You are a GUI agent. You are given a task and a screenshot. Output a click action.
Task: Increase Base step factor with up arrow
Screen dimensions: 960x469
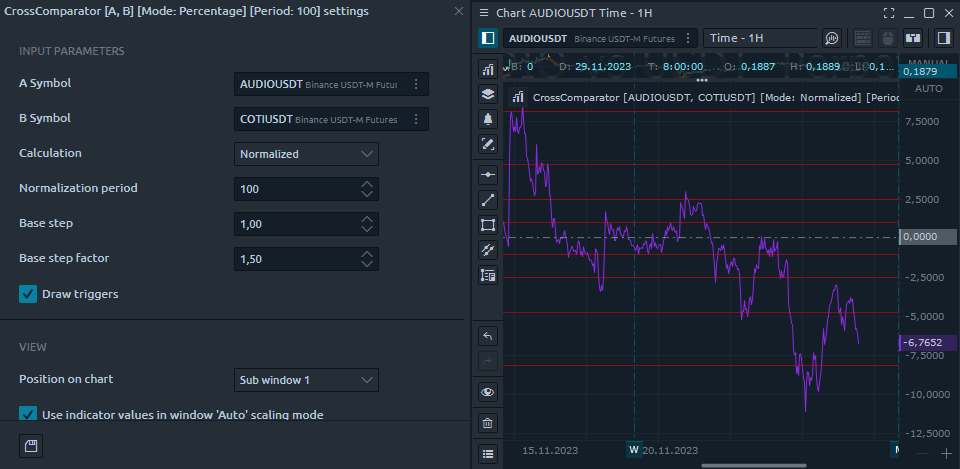pos(367,253)
